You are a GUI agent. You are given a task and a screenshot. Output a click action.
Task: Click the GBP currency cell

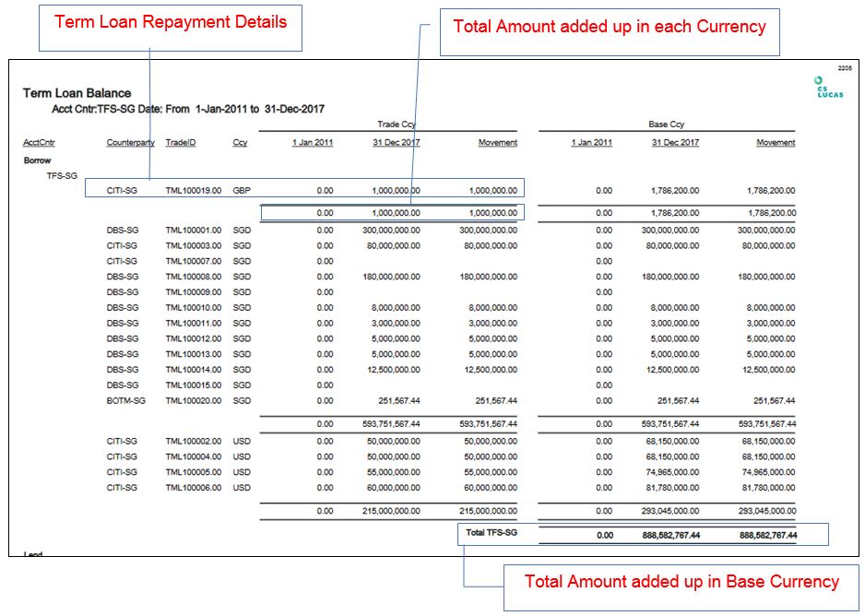tap(242, 191)
